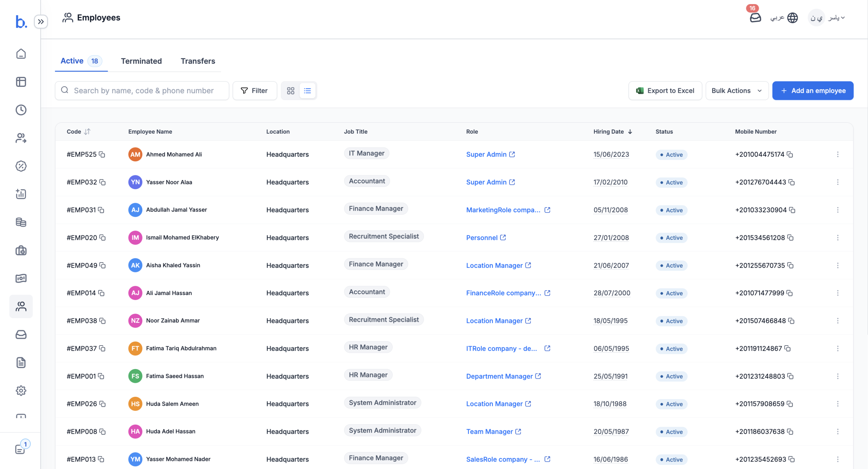868x469 pixels.
Task: Click Employee Name column header
Action: point(150,132)
